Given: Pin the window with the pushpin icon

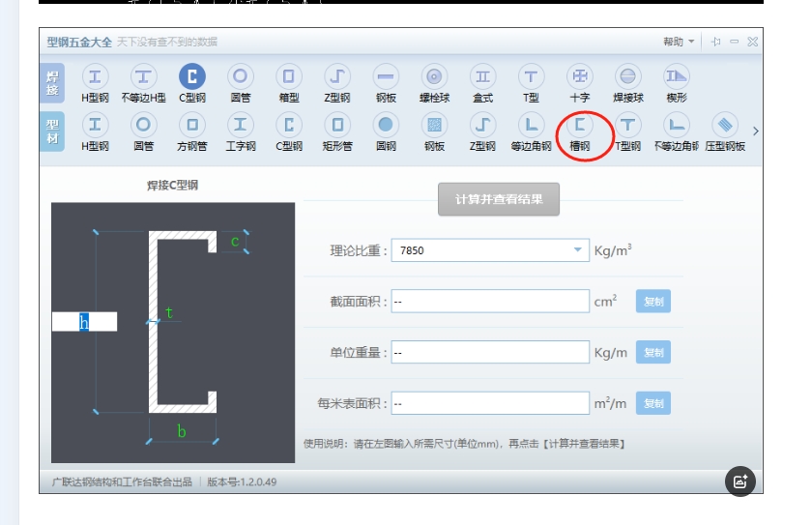Looking at the screenshot, I should (715, 42).
